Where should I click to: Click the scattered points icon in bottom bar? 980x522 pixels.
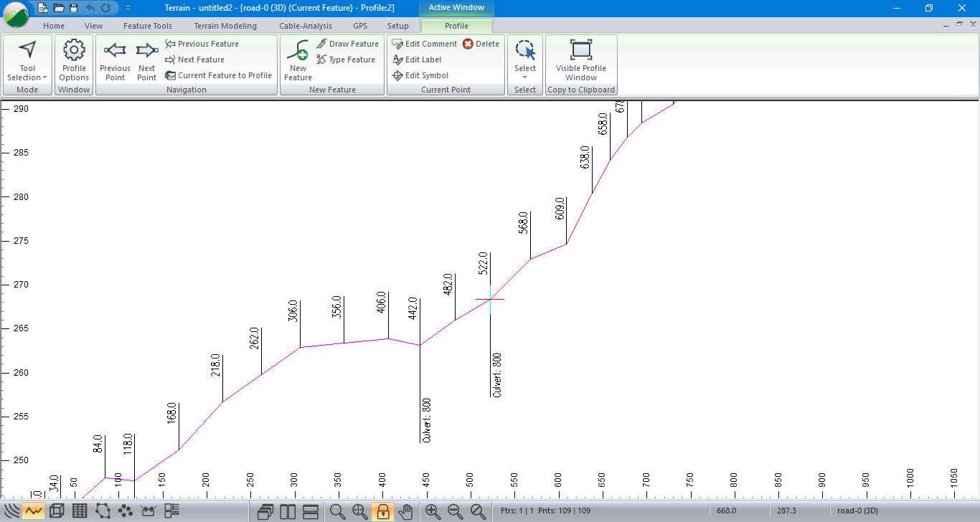tap(126, 511)
